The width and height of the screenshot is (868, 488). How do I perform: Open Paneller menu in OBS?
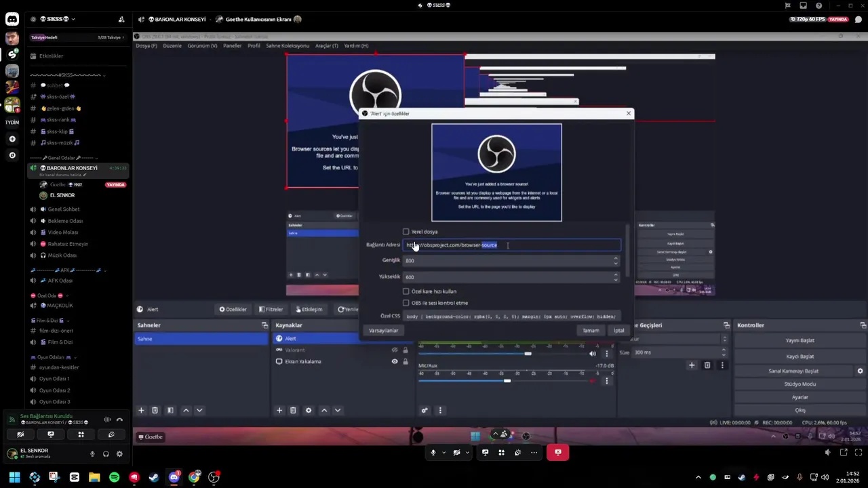(233, 45)
